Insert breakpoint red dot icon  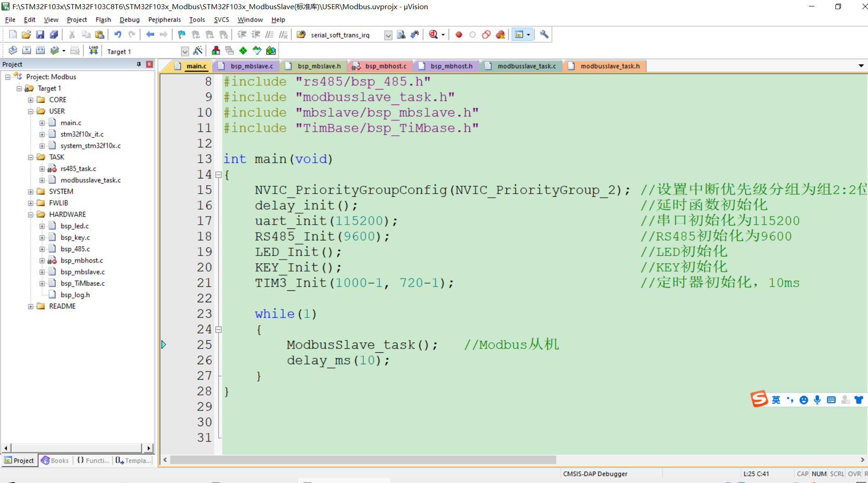[x=459, y=34]
